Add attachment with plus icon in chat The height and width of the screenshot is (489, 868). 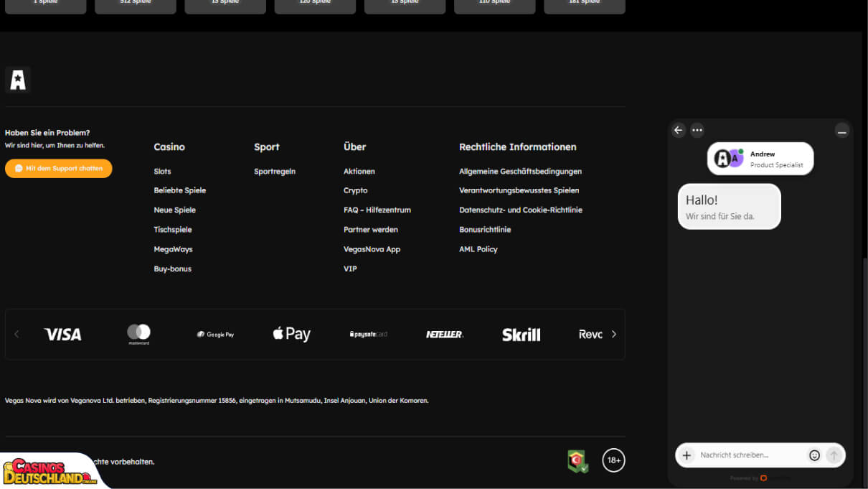[x=687, y=455]
